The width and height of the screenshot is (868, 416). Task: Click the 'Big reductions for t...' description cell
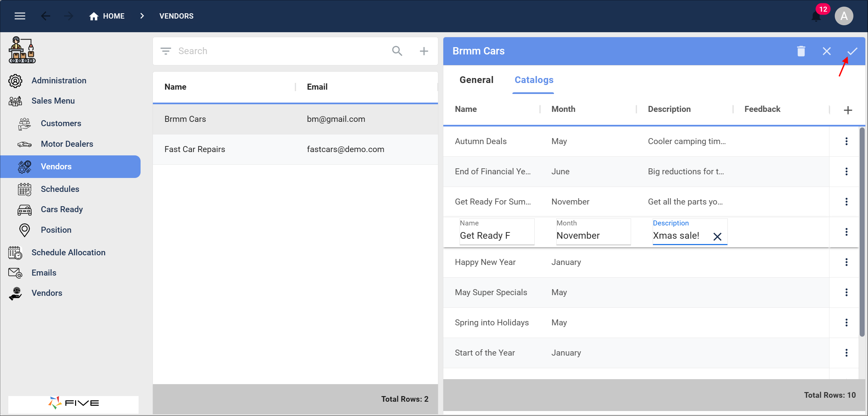tap(685, 172)
